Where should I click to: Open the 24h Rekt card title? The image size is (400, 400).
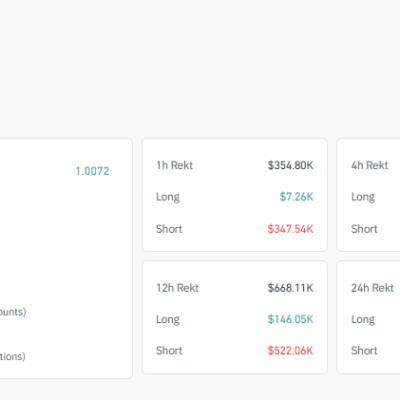coord(372,288)
